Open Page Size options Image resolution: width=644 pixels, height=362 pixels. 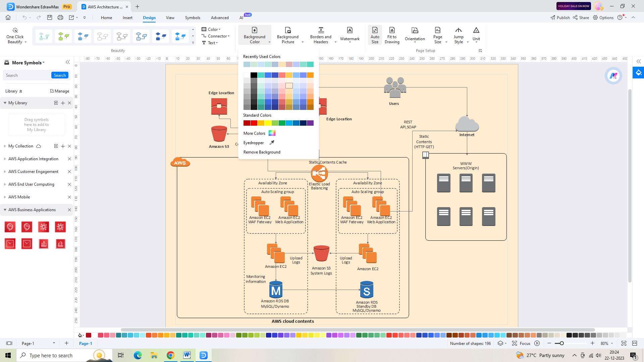438,36
